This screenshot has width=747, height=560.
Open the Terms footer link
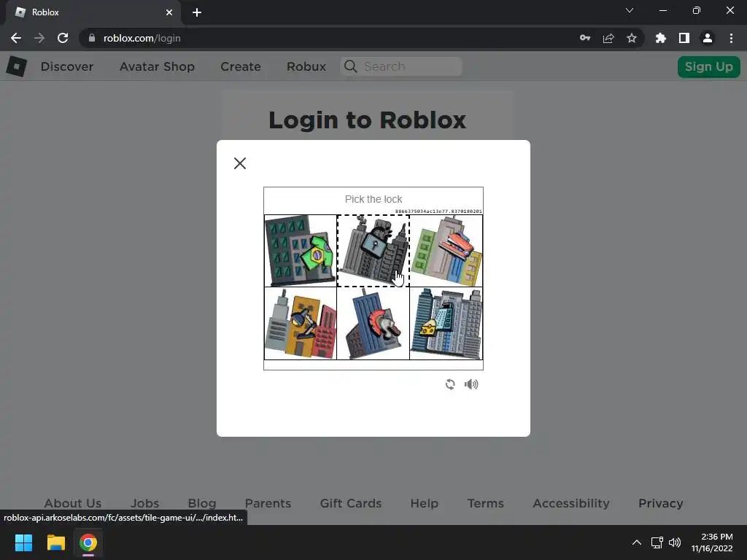point(485,503)
